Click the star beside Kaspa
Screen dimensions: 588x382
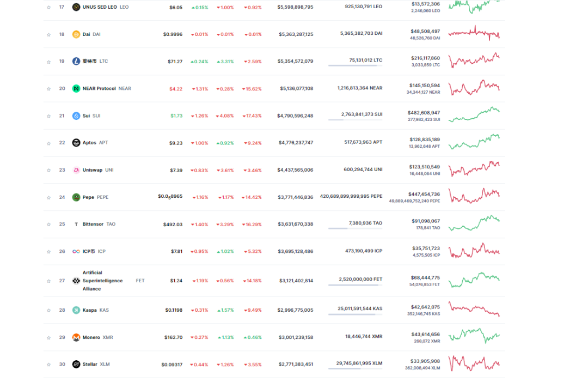click(49, 310)
